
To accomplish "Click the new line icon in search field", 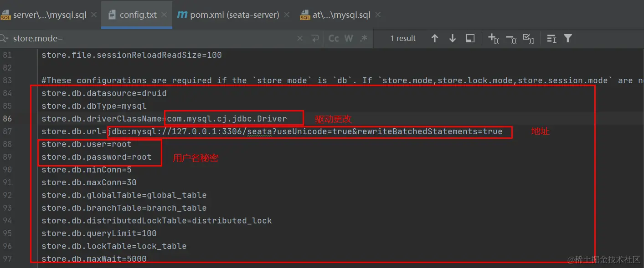I will [314, 39].
